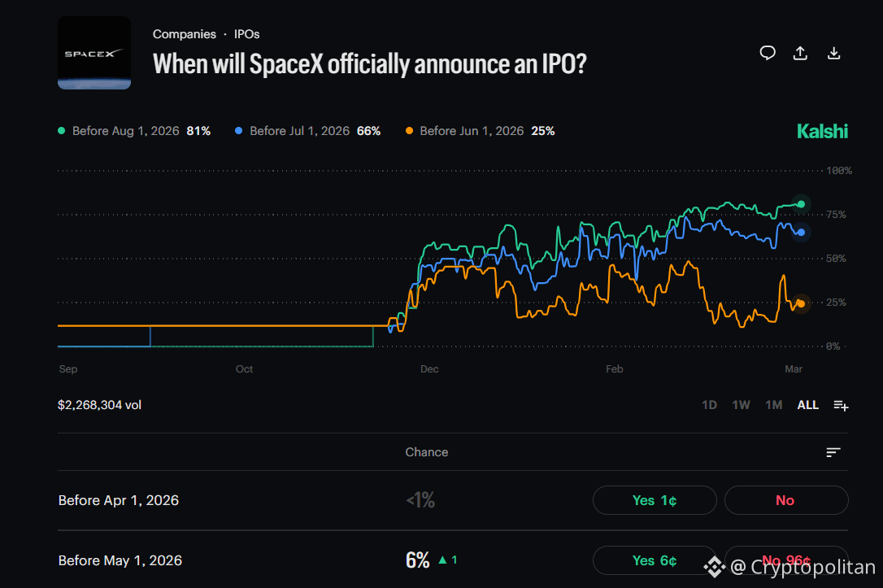The width and height of the screenshot is (883, 588).
Task: Select the green chart endpoint marker
Action: 800,204
